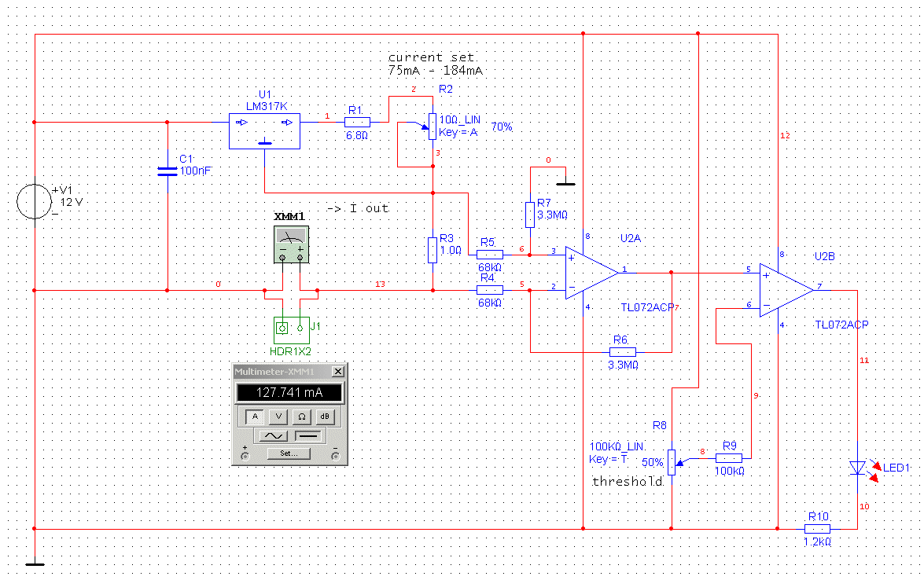Click the net label 9 on wire
924x580 pixels.
(x=756, y=395)
